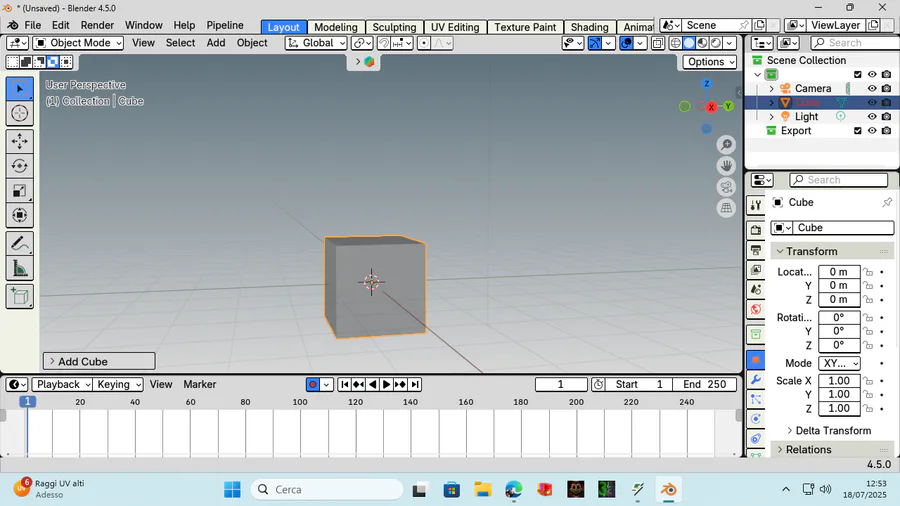Expand the Camera tree item

771,88
